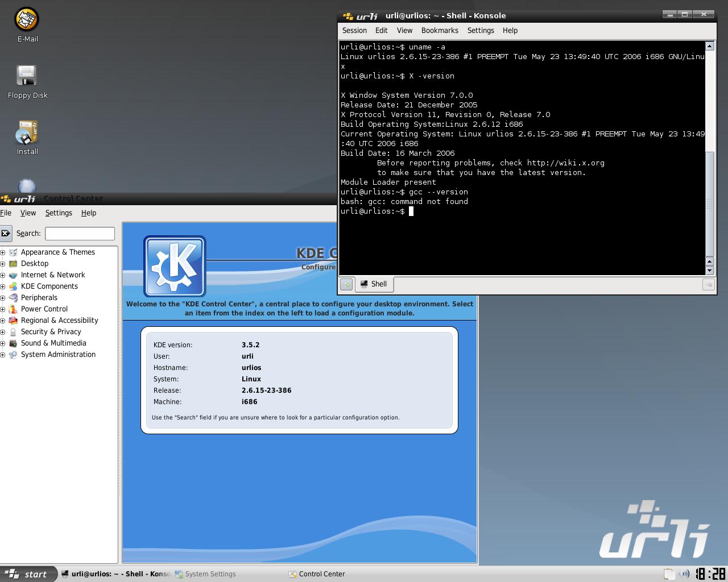Click the start button on the taskbar
The height and width of the screenshot is (582, 728).
28,574
